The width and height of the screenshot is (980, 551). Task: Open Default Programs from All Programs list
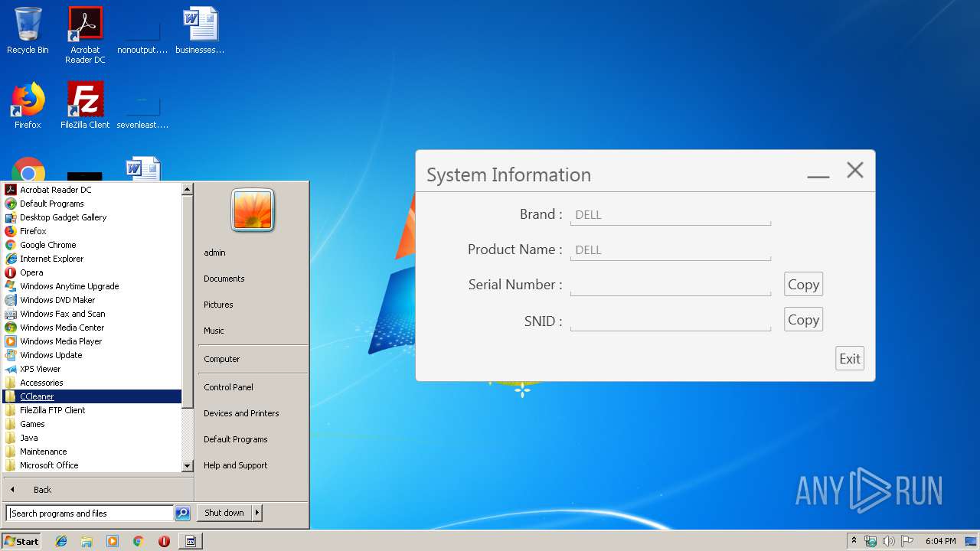(x=92, y=204)
